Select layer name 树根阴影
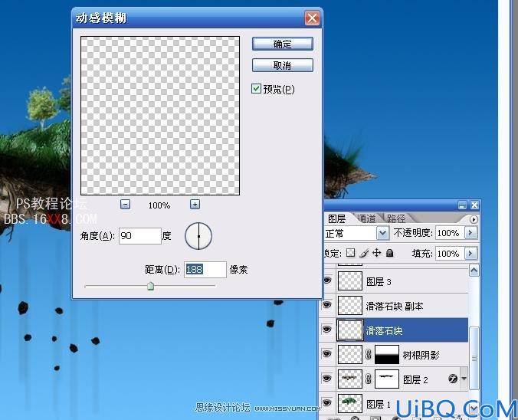The width and height of the screenshot is (518, 420). point(421,355)
